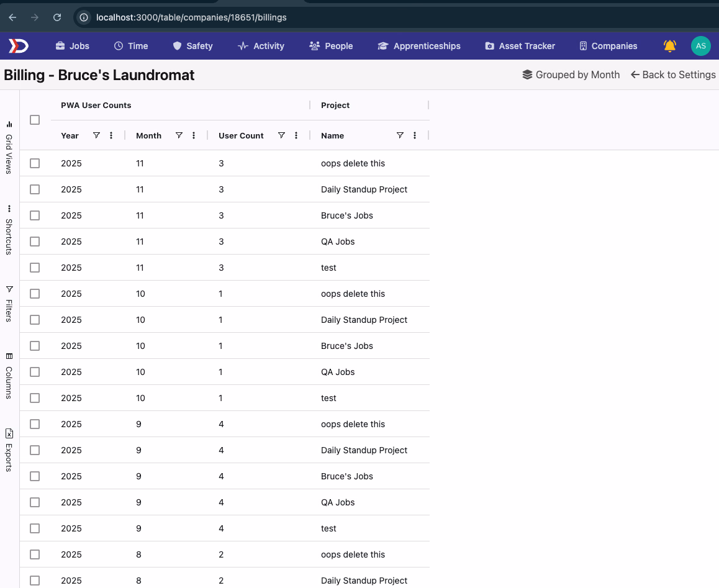Screen dimensions: 719x588
Task: Click the Year column filter icon
Action: click(96, 135)
